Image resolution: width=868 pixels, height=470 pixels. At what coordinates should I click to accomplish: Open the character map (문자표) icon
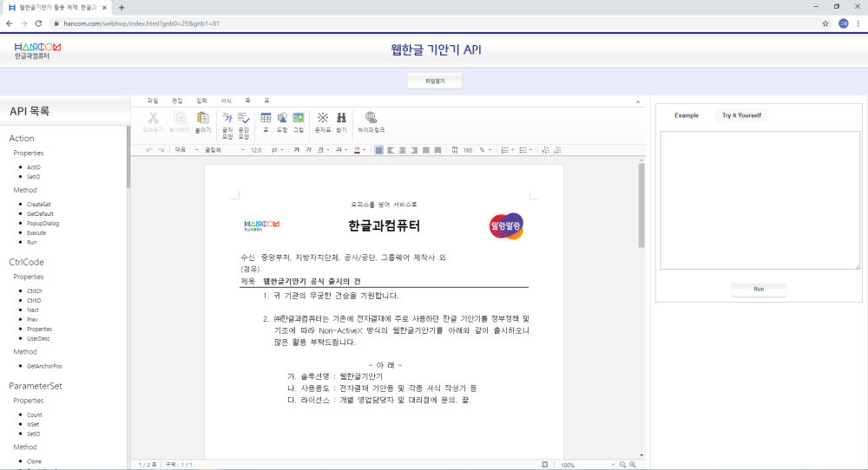click(x=323, y=118)
